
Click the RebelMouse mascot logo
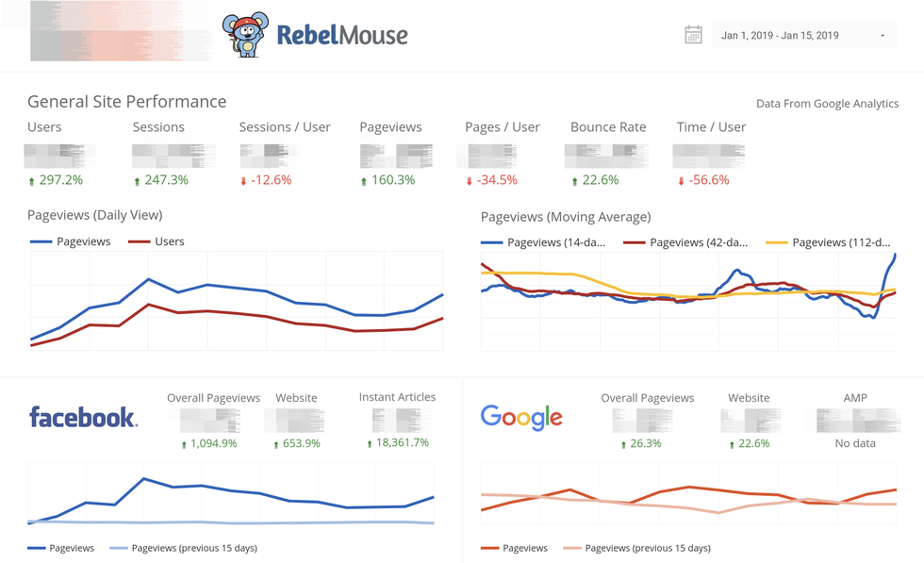[x=243, y=33]
